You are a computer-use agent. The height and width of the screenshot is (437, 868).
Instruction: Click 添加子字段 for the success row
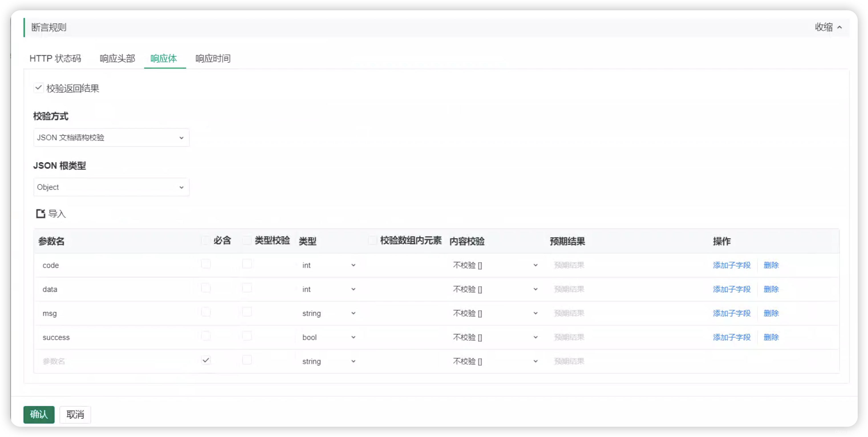[x=731, y=337]
